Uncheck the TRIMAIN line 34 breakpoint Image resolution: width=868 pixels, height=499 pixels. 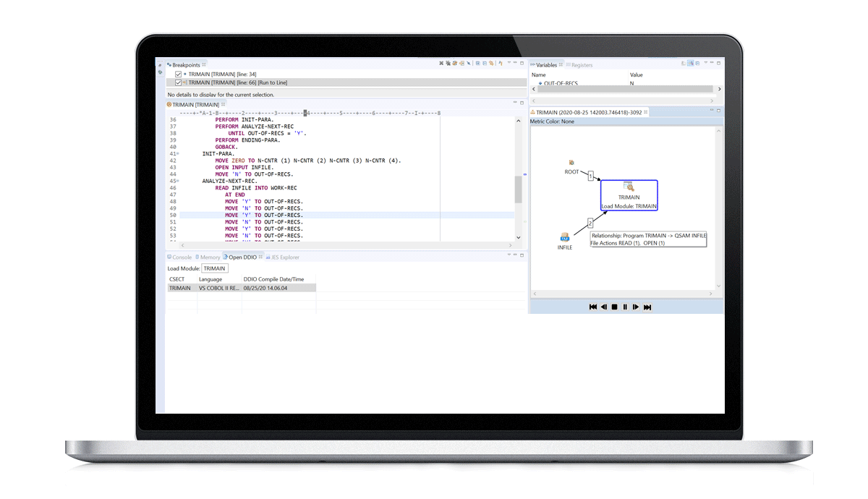tap(179, 74)
